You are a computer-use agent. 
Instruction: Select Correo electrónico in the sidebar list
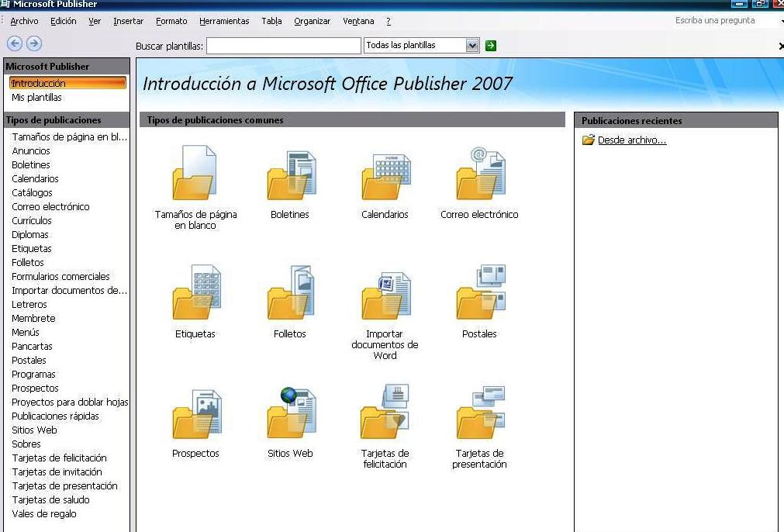pos(50,206)
